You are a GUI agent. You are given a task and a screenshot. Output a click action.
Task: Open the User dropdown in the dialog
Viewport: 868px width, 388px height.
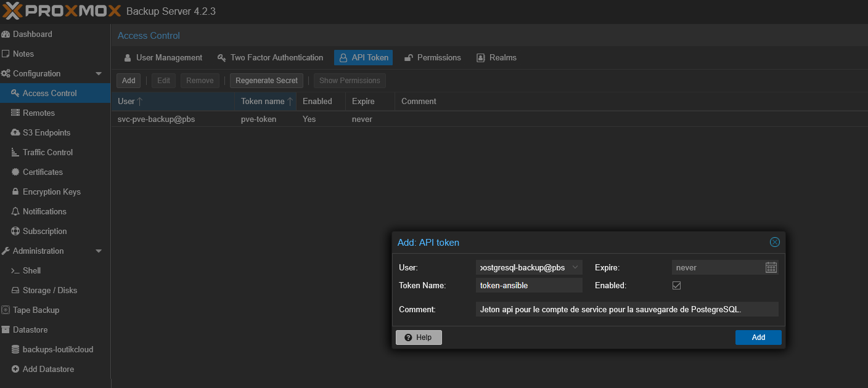575,267
